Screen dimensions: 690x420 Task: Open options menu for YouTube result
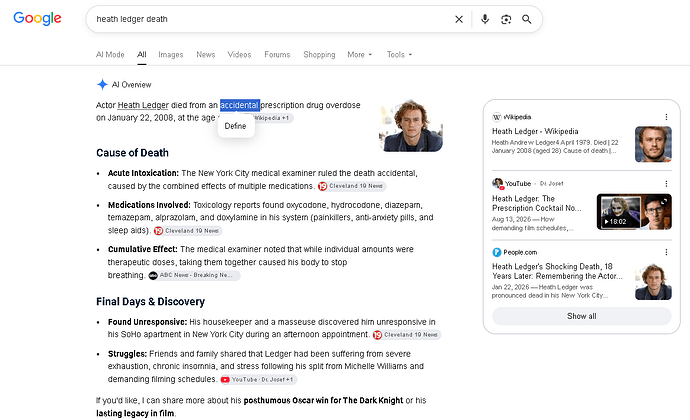click(666, 184)
